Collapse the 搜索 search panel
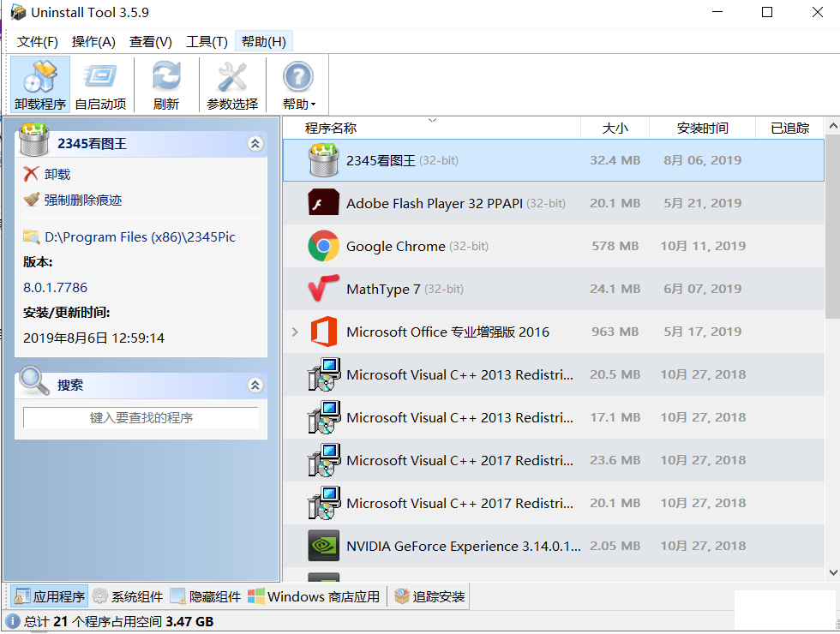 click(x=255, y=385)
